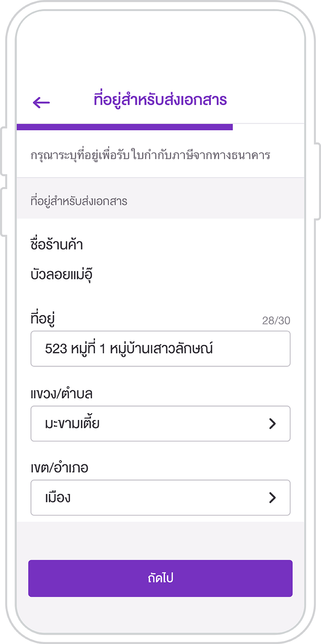The height and width of the screenshot is (644, 321).
Task: Click the 28/30 character counter
Action: pos(276,320)
